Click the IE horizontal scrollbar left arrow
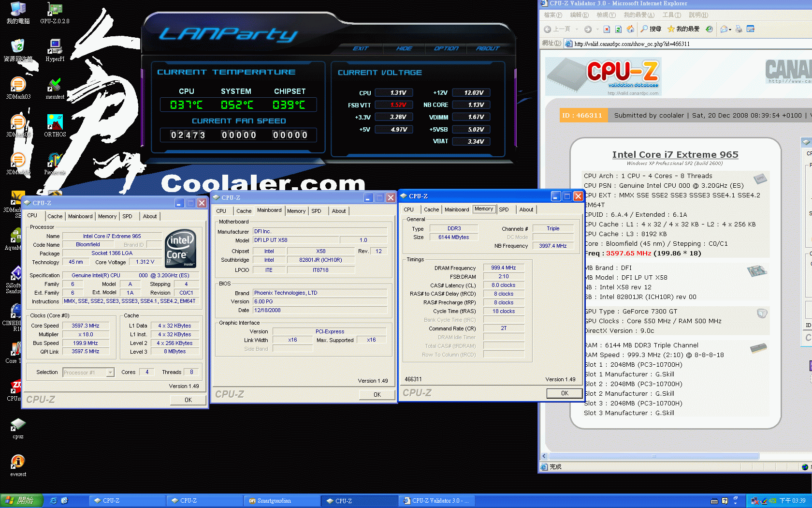 [x=544, y=456]
